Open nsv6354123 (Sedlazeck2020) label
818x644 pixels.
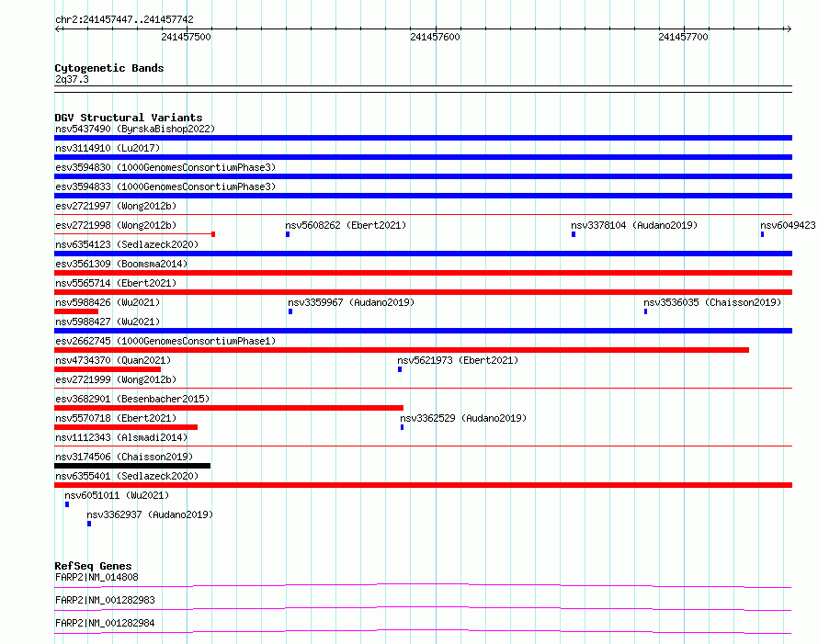(127, 244)
